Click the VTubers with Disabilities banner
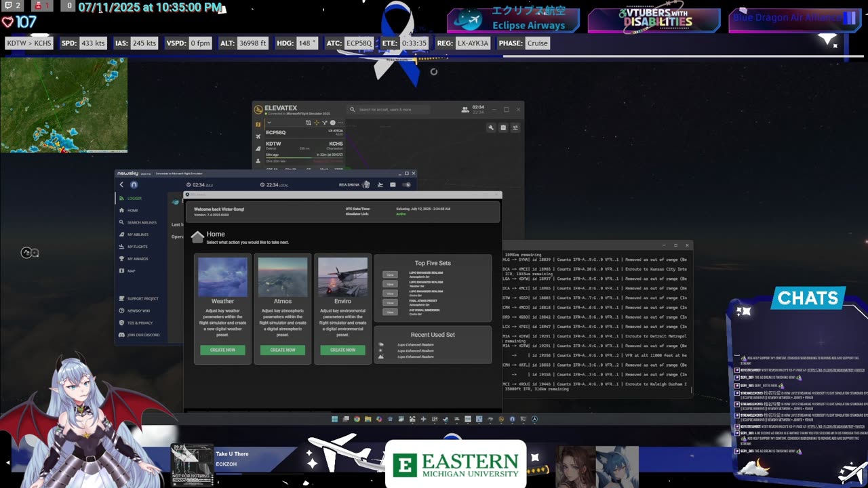The image size is (868, 488). 654,19
